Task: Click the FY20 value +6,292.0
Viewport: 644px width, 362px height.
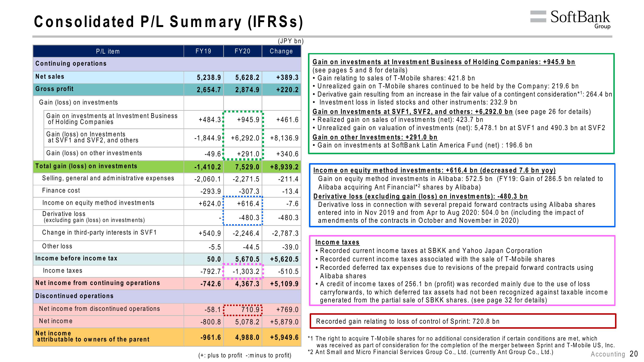Action: [x=245, y=138]
